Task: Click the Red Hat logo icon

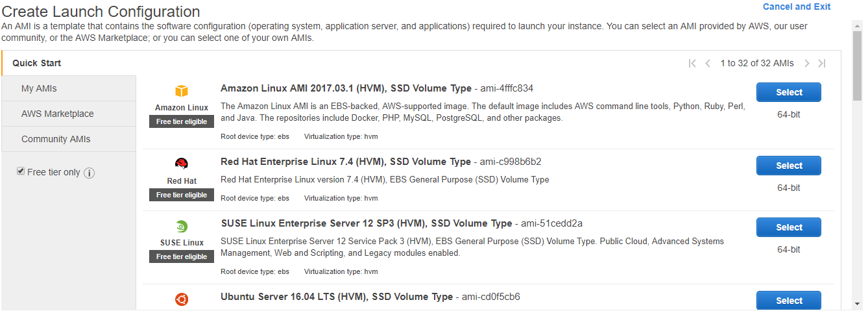Action: (x=181, y=164)
